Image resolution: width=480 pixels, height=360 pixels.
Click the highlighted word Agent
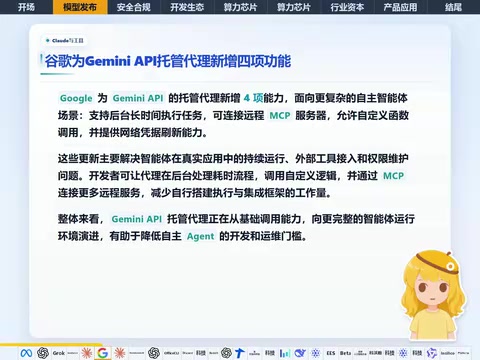pos(200,236)
